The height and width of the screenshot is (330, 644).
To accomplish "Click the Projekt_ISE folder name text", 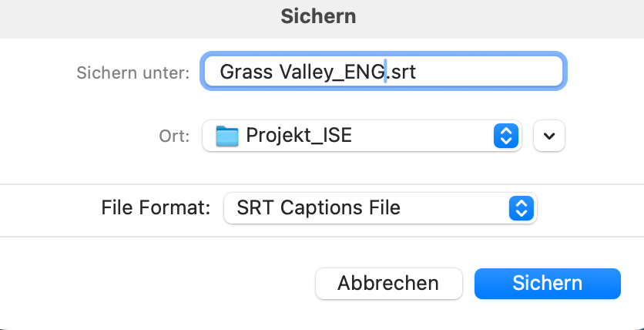I will click(299, 135).
